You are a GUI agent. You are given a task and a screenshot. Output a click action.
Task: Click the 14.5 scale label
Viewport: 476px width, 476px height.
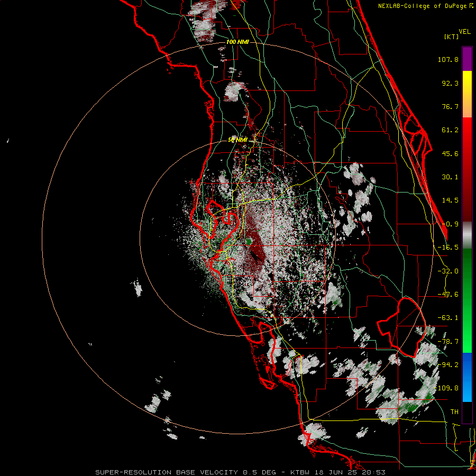tap(450, 200)
